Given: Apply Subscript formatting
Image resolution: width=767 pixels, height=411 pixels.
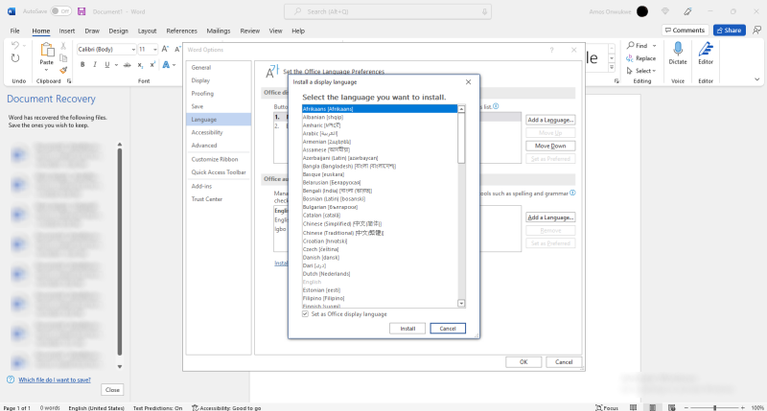Looking at the screenshot, I should 140,65.
